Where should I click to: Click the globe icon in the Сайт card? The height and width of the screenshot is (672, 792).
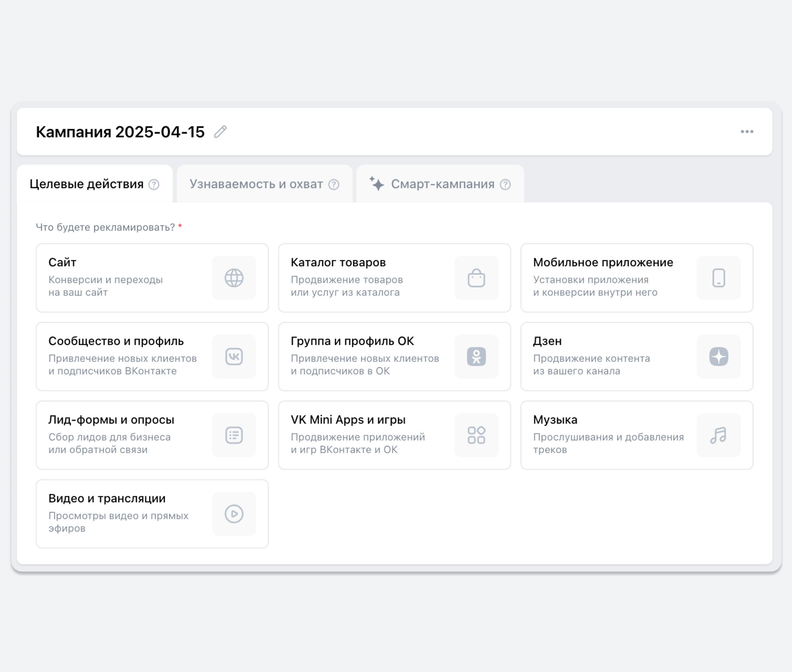coord(234,278)
